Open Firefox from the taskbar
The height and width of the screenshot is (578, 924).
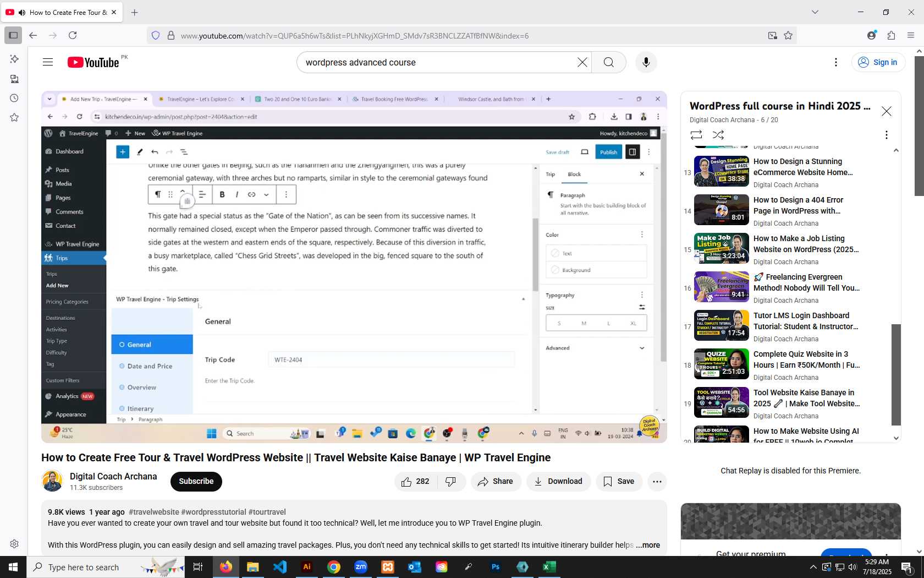coord(226,567)
